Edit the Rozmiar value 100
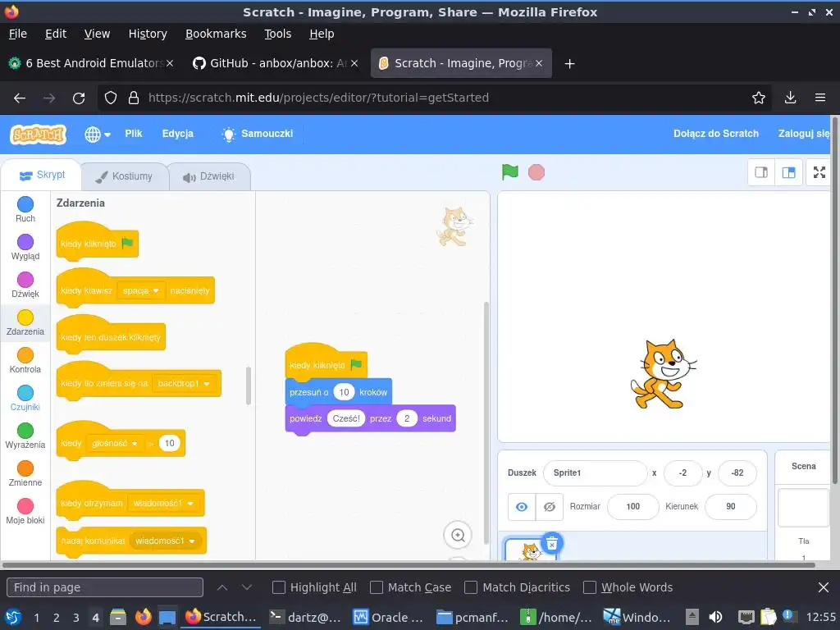 tap(633, 507)
